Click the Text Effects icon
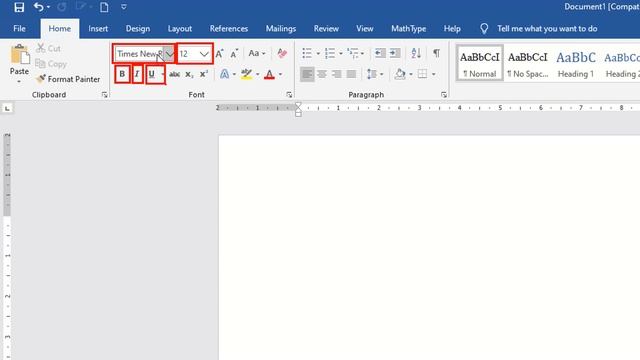 (224, 74)
